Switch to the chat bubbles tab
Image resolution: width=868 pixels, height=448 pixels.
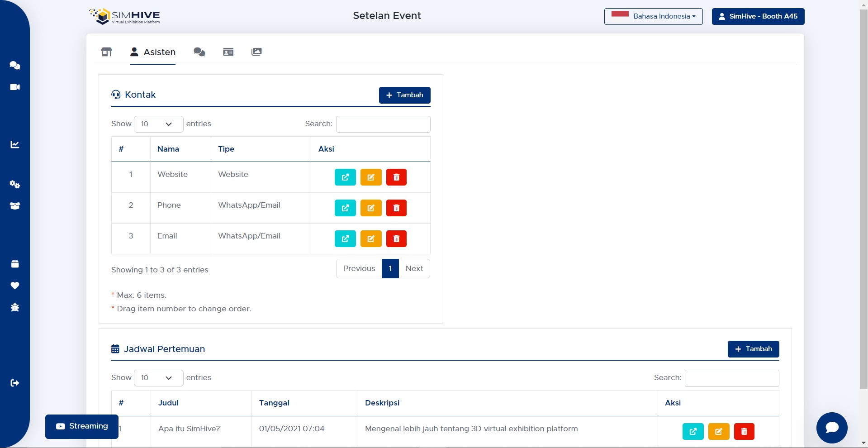pyautogui.click(x=199, y=52)
